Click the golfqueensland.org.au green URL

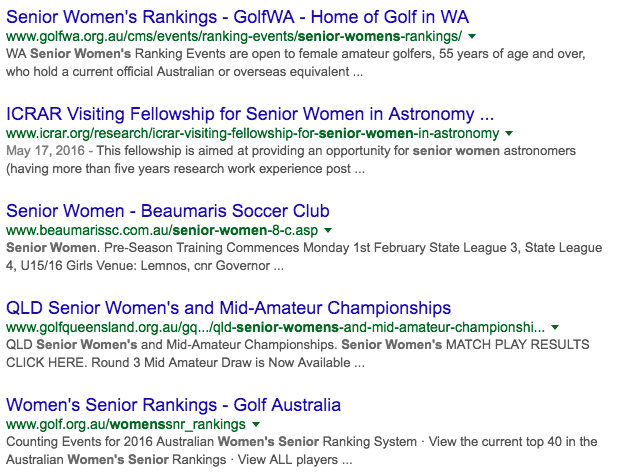tap(276, 327)
